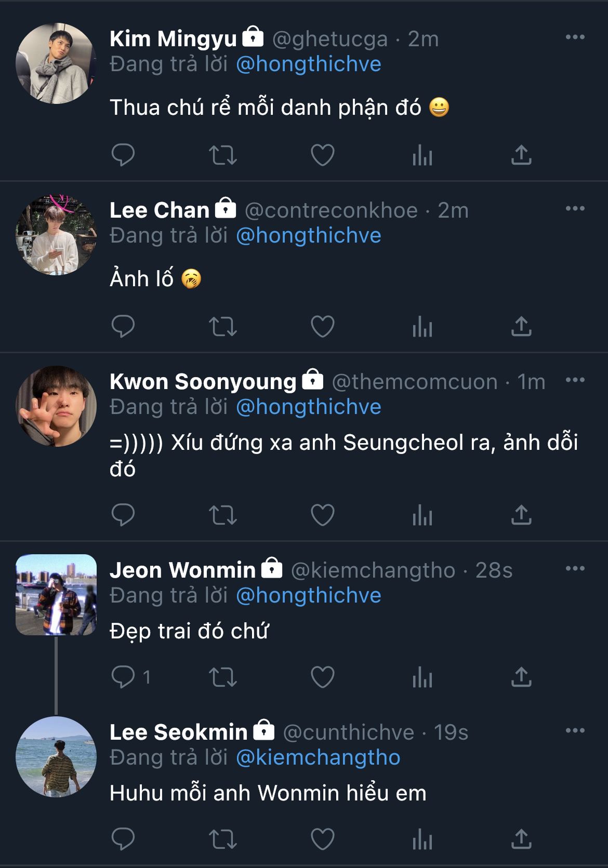Screen dimensions: 608x868
Task: Like Kim Mingyu's reply
Action: click(x=322, y=155)
